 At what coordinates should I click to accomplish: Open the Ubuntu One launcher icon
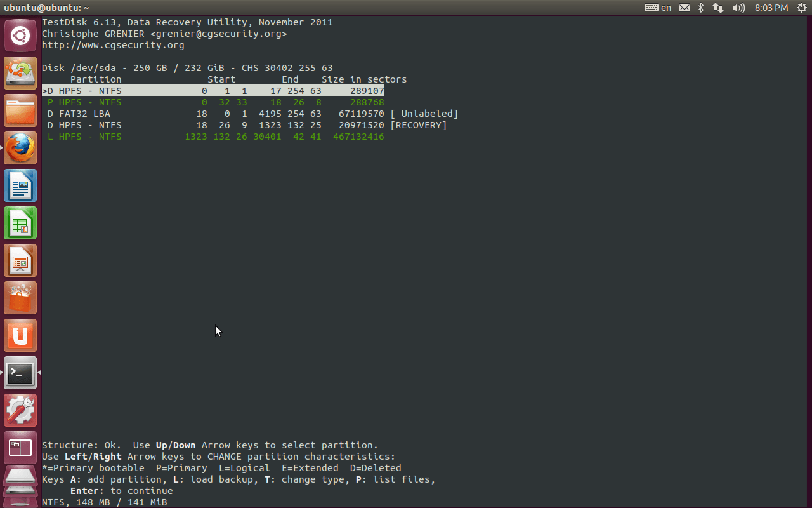click(20, 335)
